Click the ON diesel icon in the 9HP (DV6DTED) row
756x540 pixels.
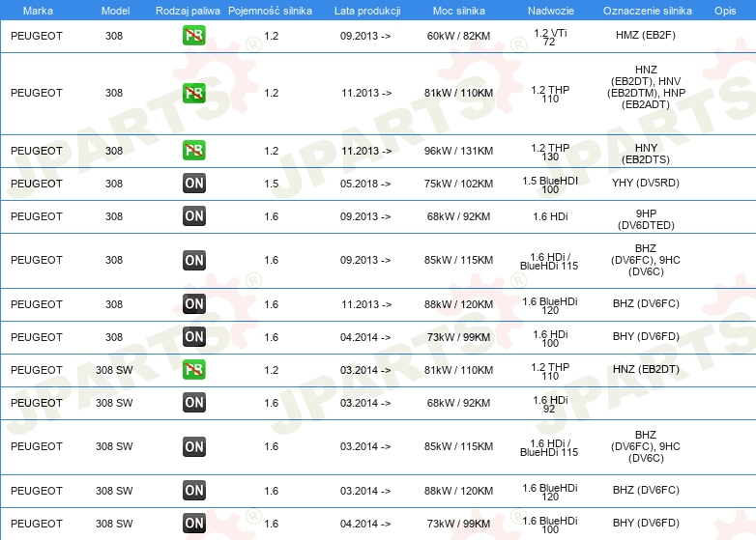(193, 216)
